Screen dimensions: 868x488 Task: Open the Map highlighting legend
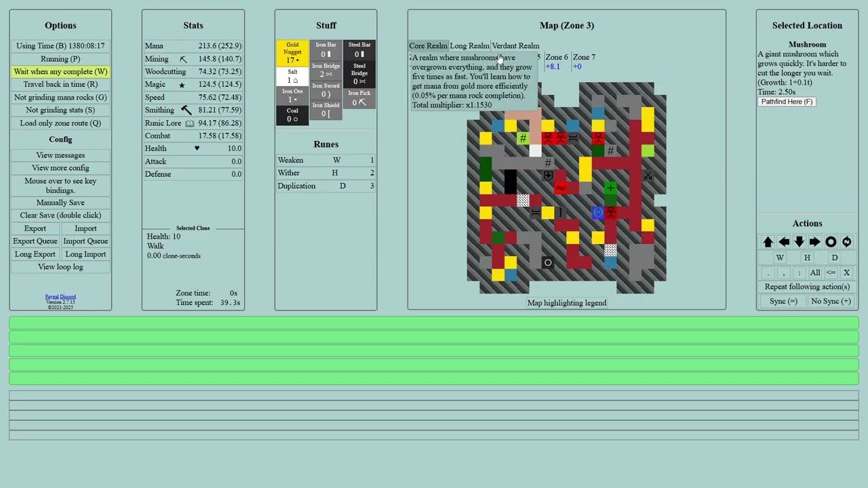(567, 303)
